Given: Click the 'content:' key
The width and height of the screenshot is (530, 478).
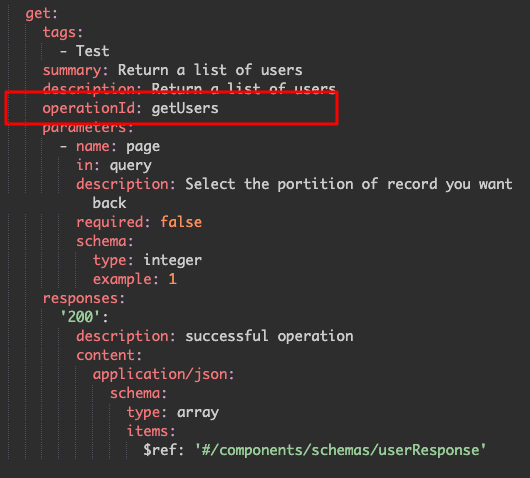Looking at the screenshot, I should 109,355.
